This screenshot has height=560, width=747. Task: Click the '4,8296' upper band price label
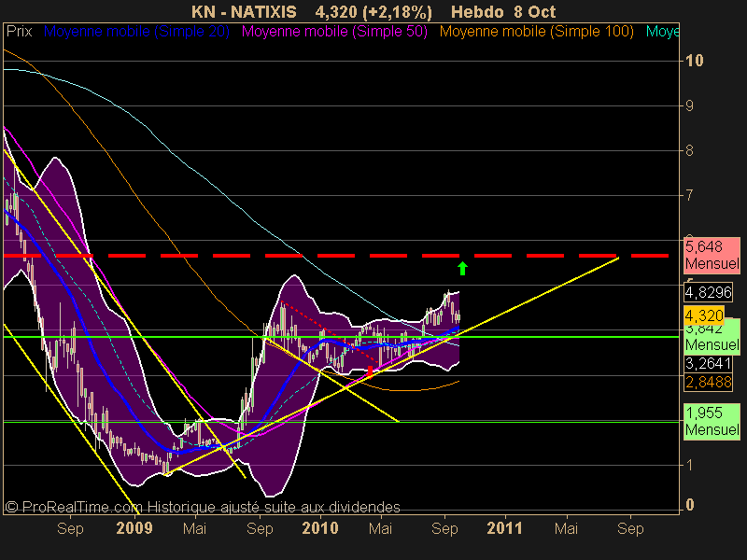tap(708, 292)
